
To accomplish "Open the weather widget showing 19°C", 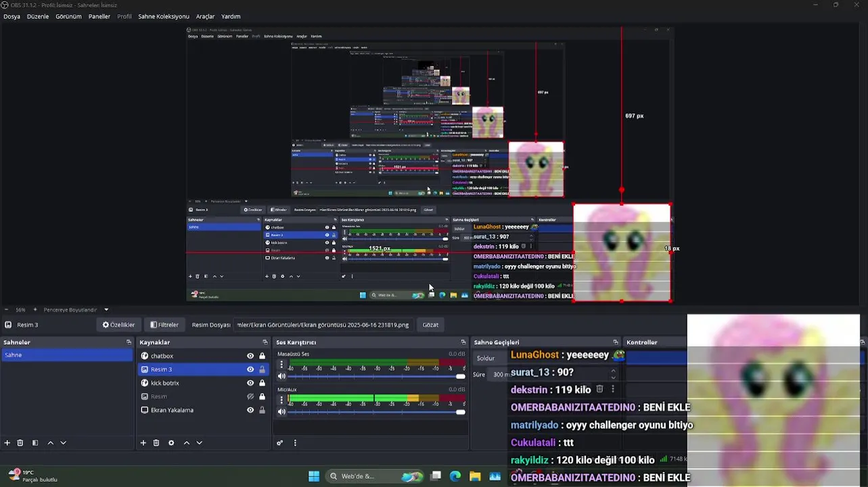I will point(32,476).
